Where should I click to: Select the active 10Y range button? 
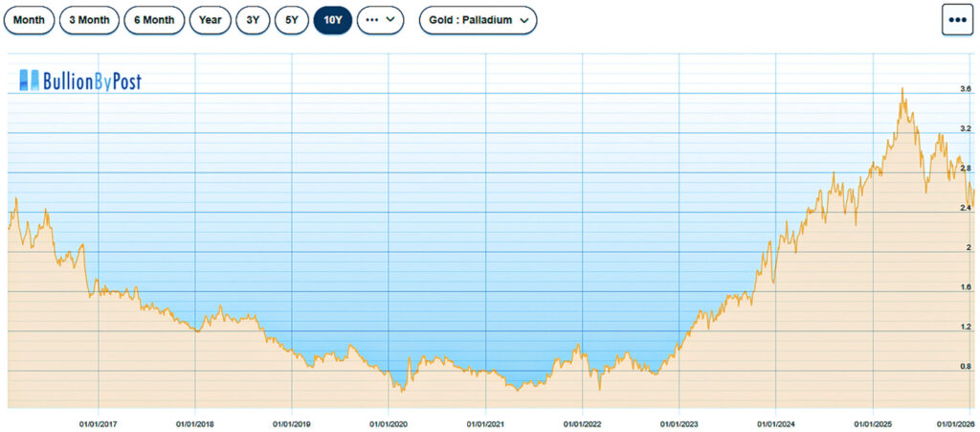(332, 20)
